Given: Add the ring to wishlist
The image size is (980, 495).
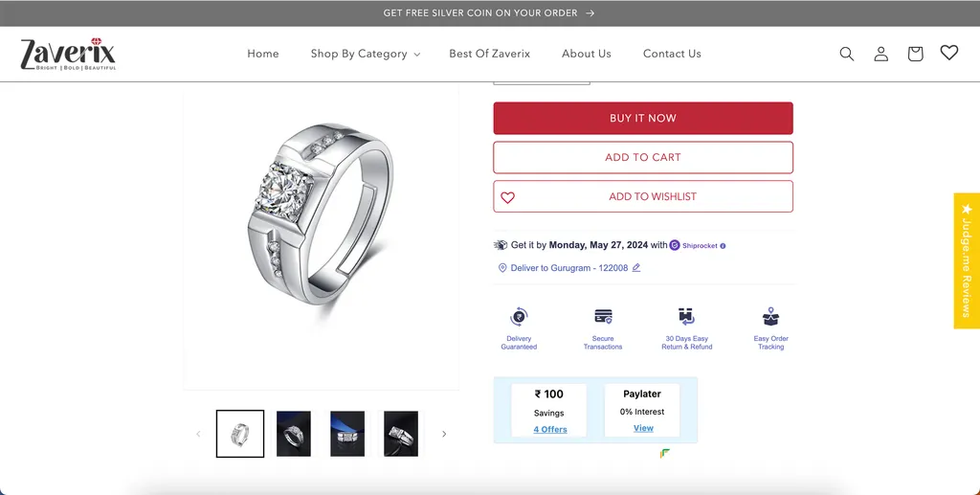Looking at the screenshot, I should 643,196.
